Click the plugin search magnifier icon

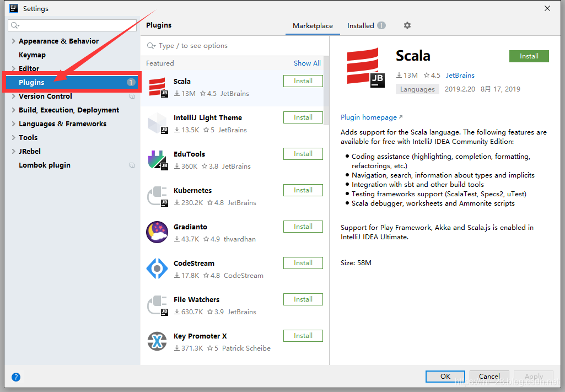click(152, 46)
